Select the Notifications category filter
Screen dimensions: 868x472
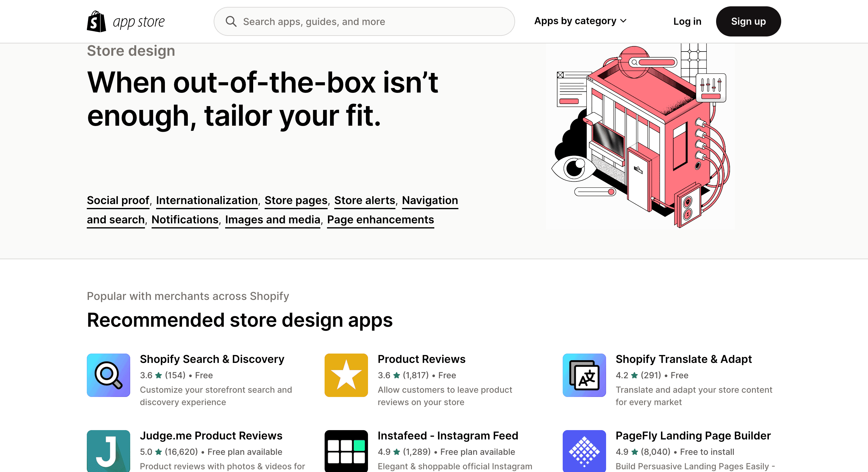[184, 220]
